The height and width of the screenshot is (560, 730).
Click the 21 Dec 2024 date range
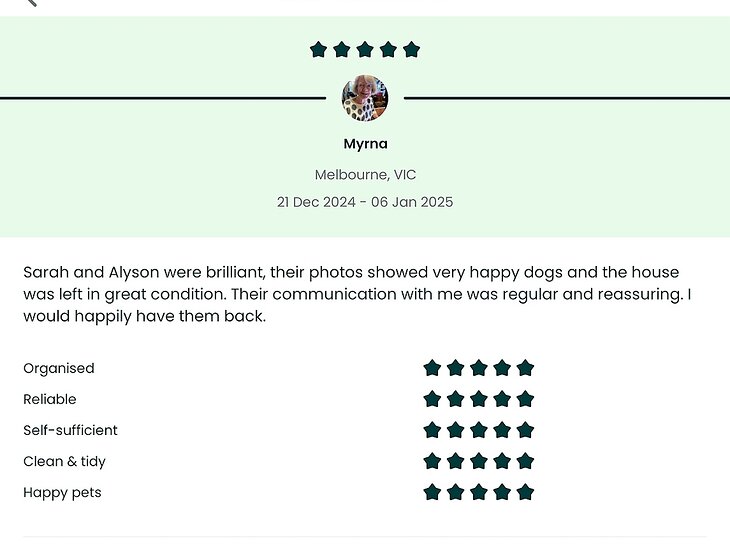click(365, 202)
